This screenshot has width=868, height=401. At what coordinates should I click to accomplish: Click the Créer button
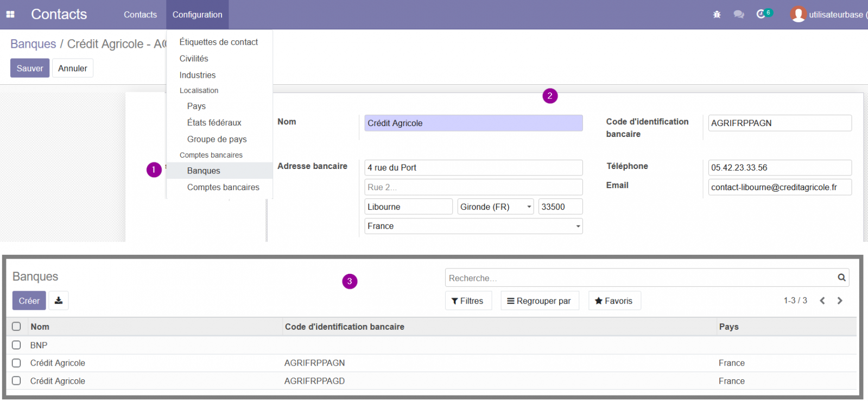coord(29,300)
